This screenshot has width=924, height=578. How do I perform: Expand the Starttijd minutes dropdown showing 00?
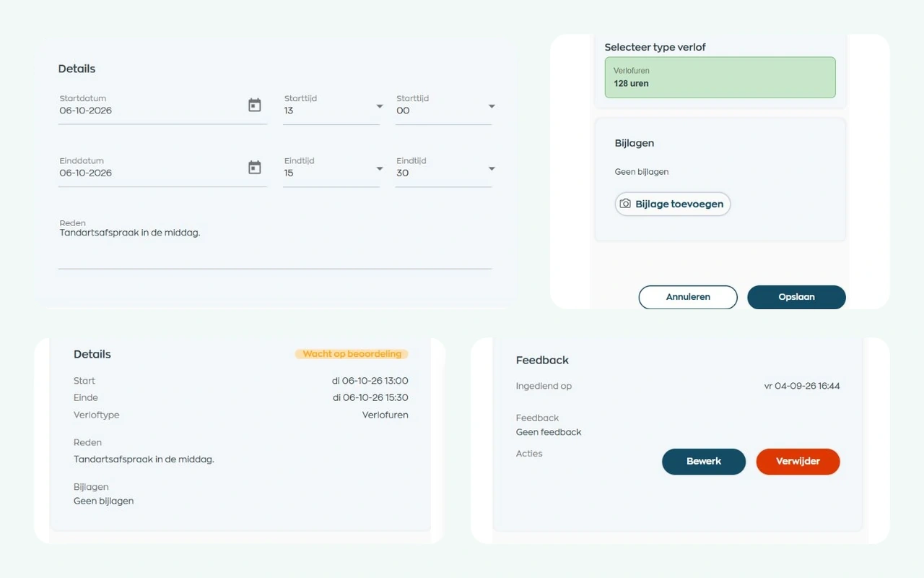[443, 106]
